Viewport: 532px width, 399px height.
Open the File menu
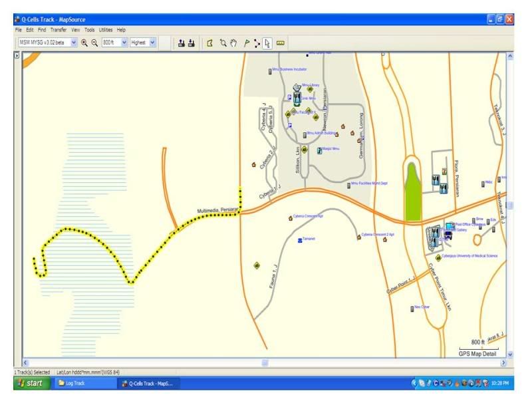19,30
